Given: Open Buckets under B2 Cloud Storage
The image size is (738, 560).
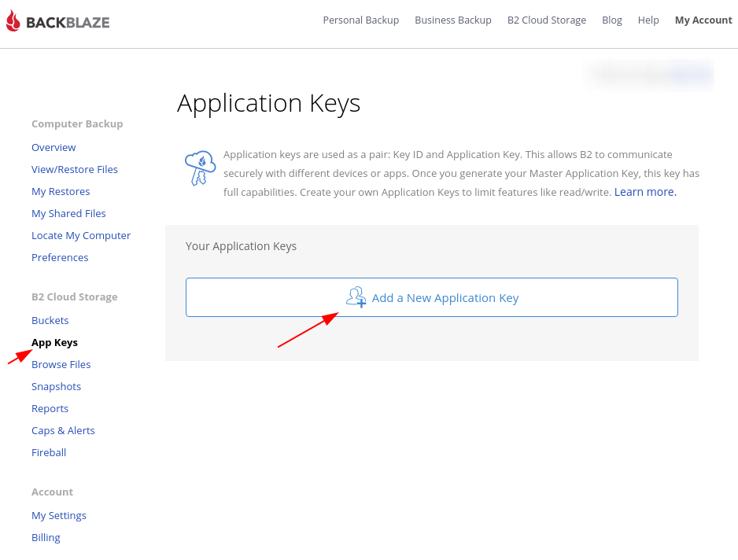Looking at the screenshot, I should pos(50,320).
